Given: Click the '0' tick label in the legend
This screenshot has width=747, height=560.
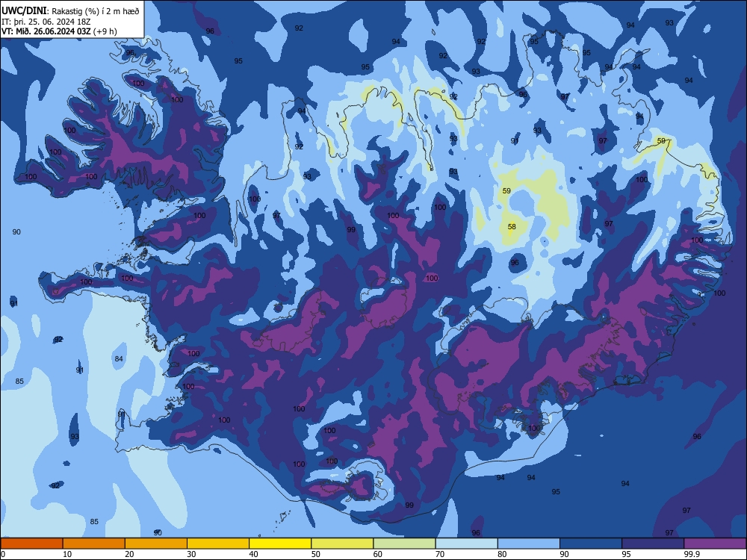Looking at the screenshot, I should tap(3, 554).
